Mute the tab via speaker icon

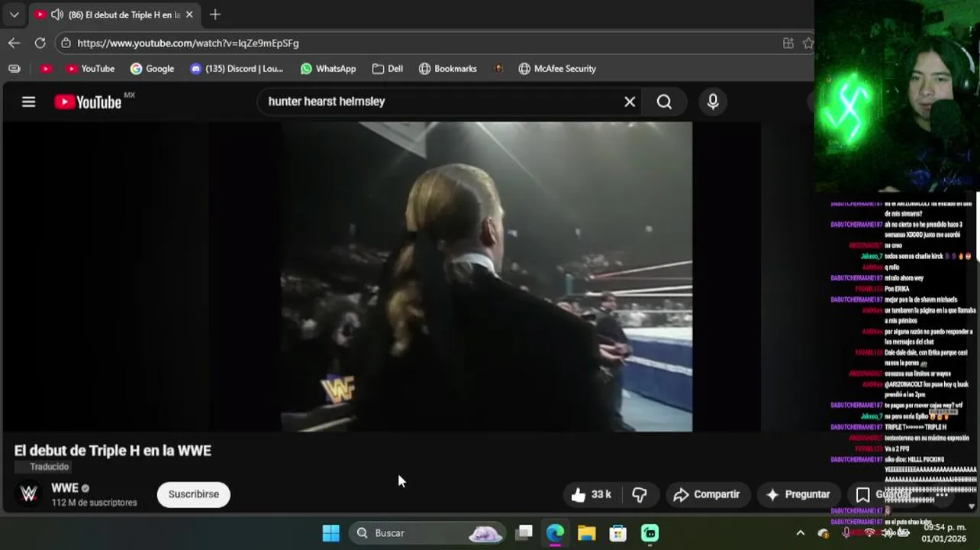56,15
